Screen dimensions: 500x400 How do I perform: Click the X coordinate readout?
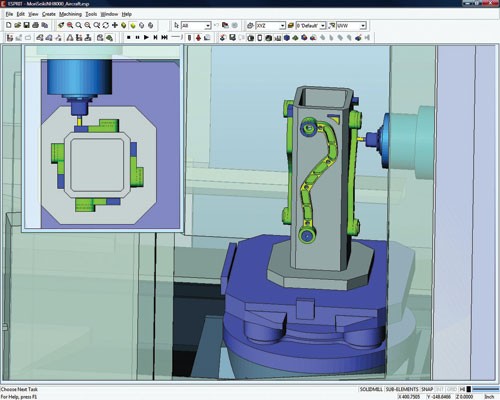pos(409,397)
